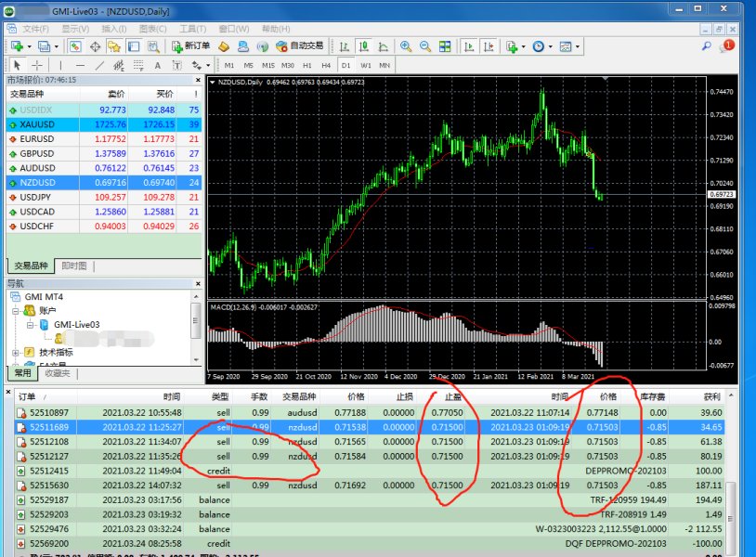
Task: Select order 52510897 row
Action: coord(370,412)
